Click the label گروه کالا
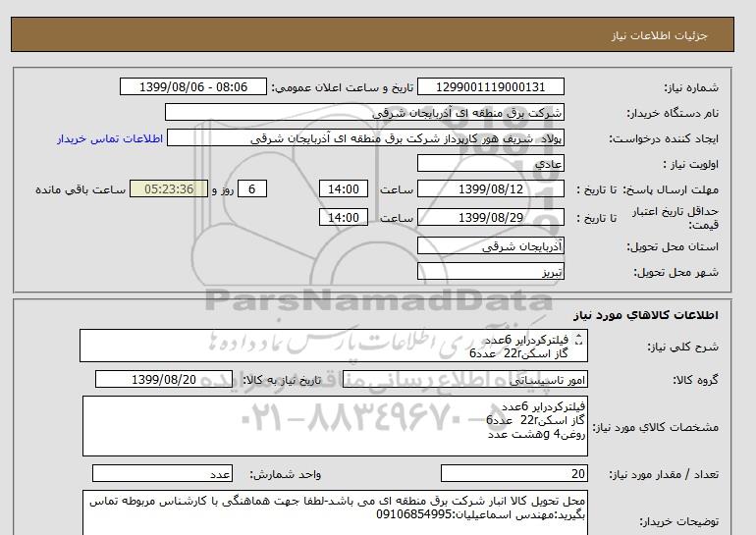 click(696, 380)
